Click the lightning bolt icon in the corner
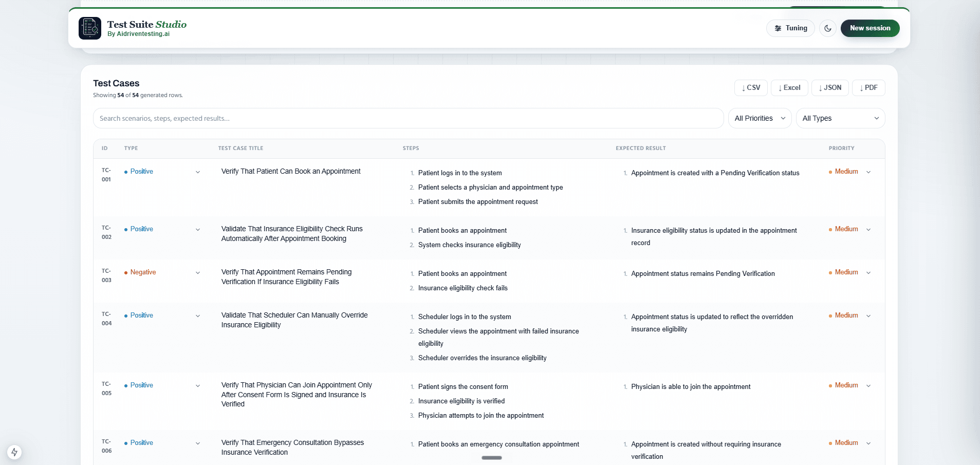 pos(14,452)
